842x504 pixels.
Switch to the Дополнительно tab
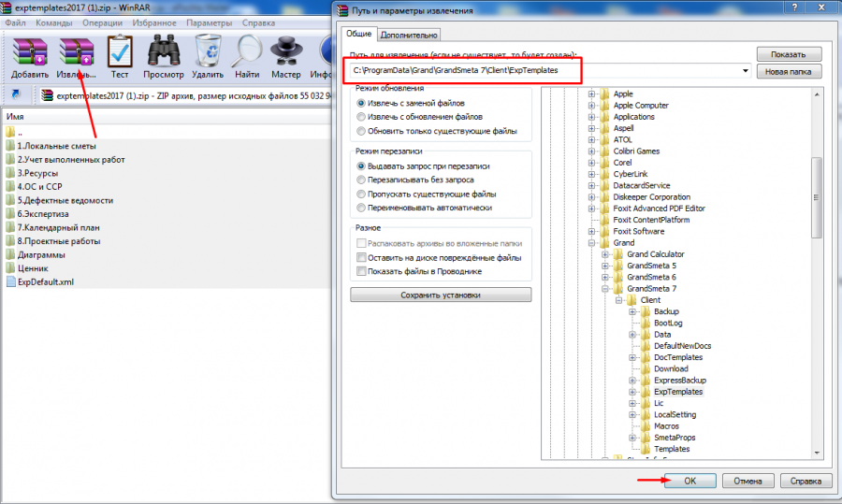click(409, 35)
